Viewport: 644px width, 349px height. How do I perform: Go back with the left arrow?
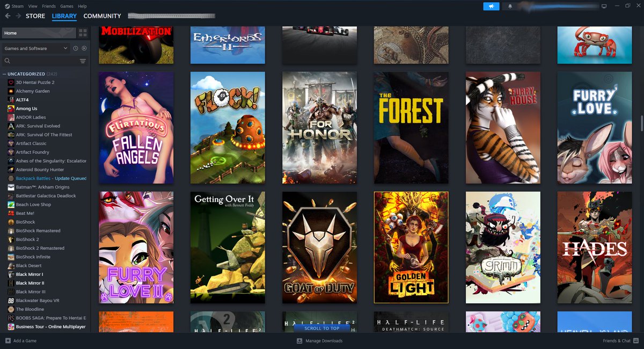(8, 16)
